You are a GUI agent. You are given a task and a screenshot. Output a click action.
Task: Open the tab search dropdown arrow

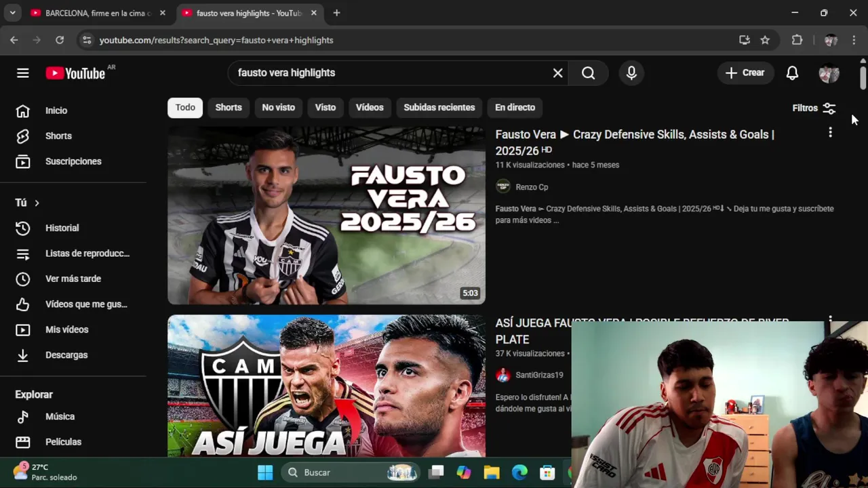[x=12, y=13]
